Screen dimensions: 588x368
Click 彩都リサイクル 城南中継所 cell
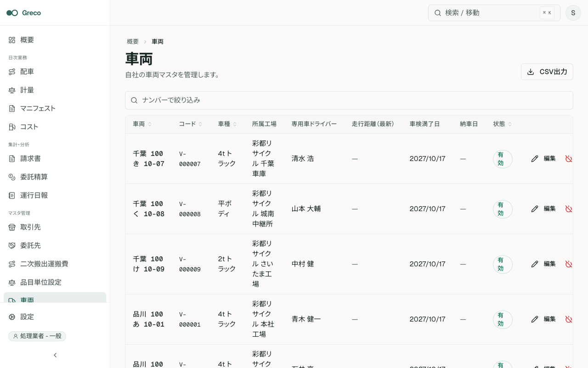pyautogui.click(x=263, y=209)
